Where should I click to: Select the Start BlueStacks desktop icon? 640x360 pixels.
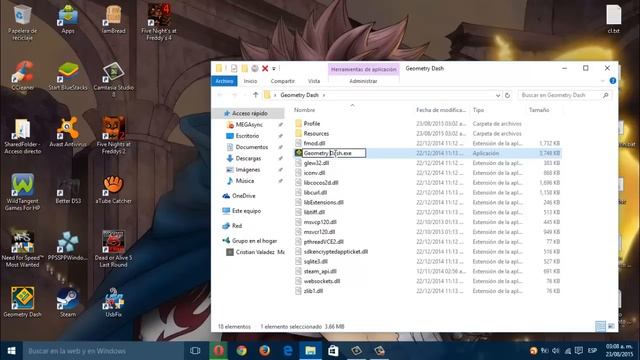(68, 76)
